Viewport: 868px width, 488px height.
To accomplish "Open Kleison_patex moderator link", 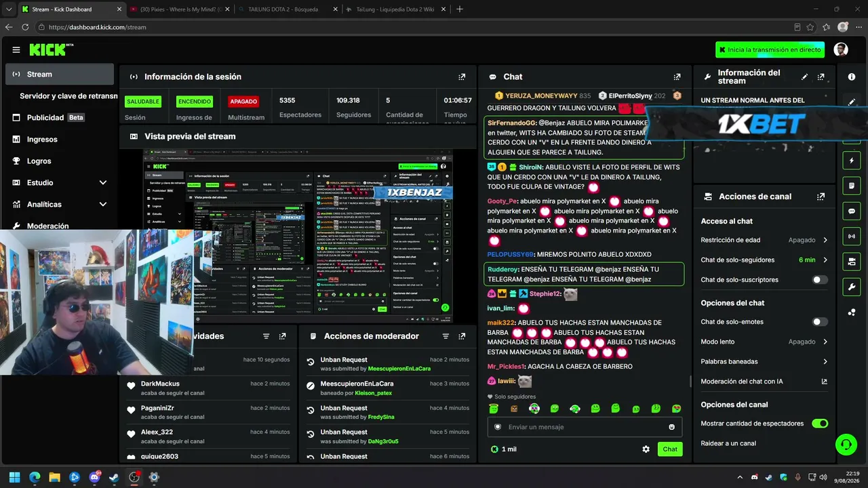I will (x=373, y=393).
